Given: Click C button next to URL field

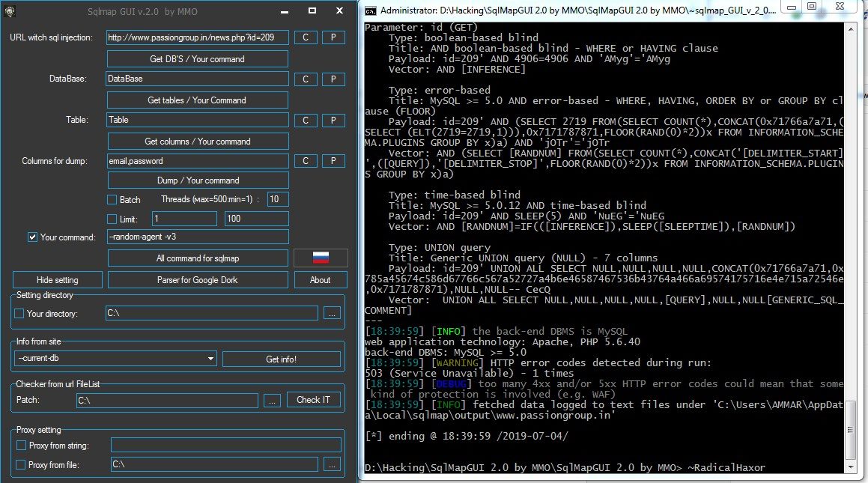Looking at the screenshot, I should click(x=305, y=37).
